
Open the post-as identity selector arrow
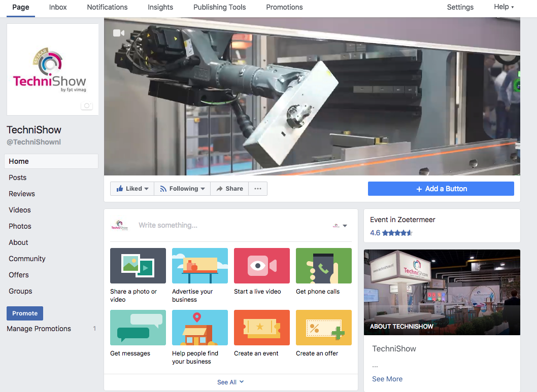pos(345,226)
